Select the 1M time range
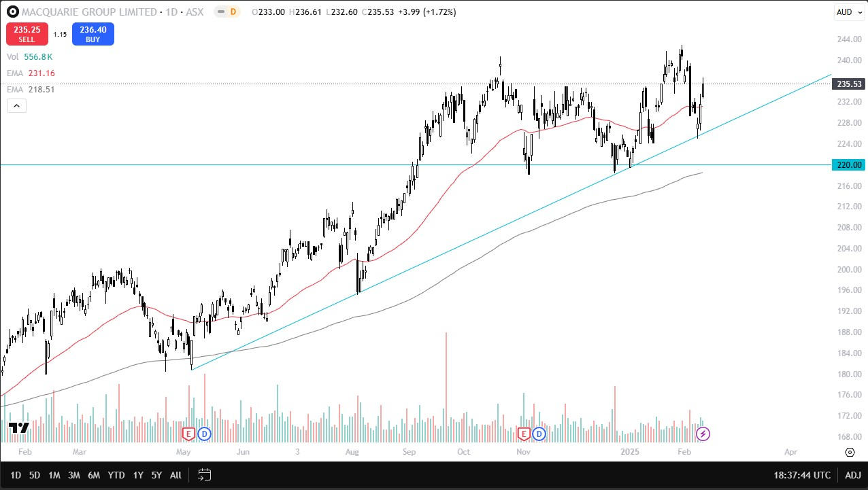The height and width of the screenshot is (490, 868). coord(54,475)
